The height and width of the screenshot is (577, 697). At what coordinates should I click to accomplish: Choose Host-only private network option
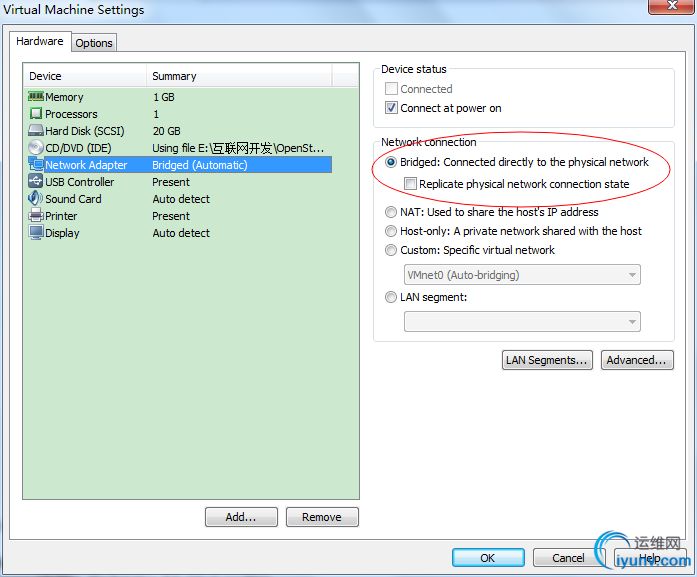pos(391,231)
